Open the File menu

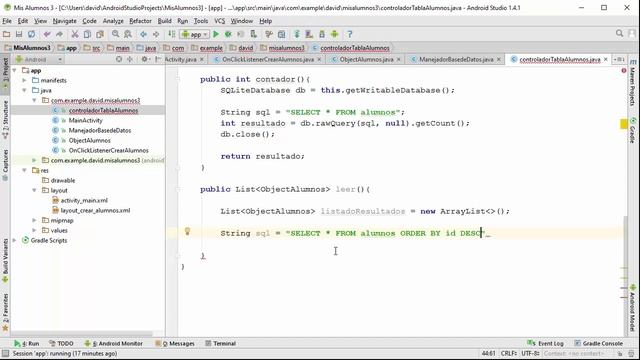click(7, 21)
